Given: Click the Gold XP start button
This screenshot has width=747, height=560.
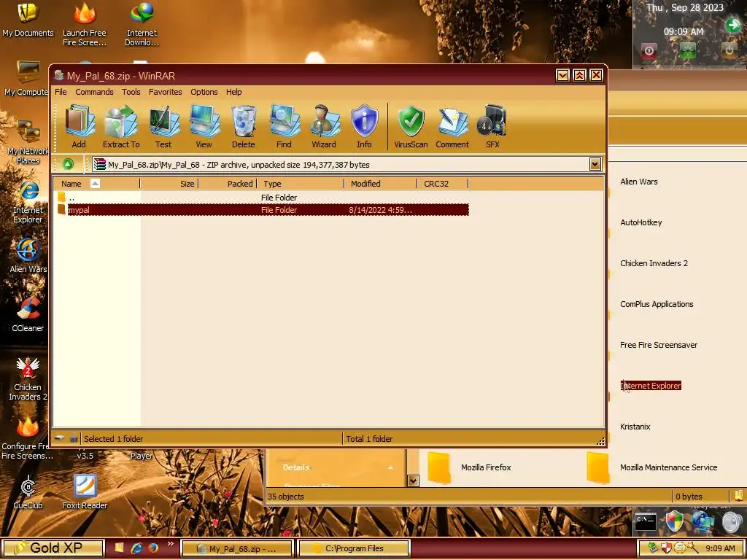Looking at the screenshot, I should [53, 548].
